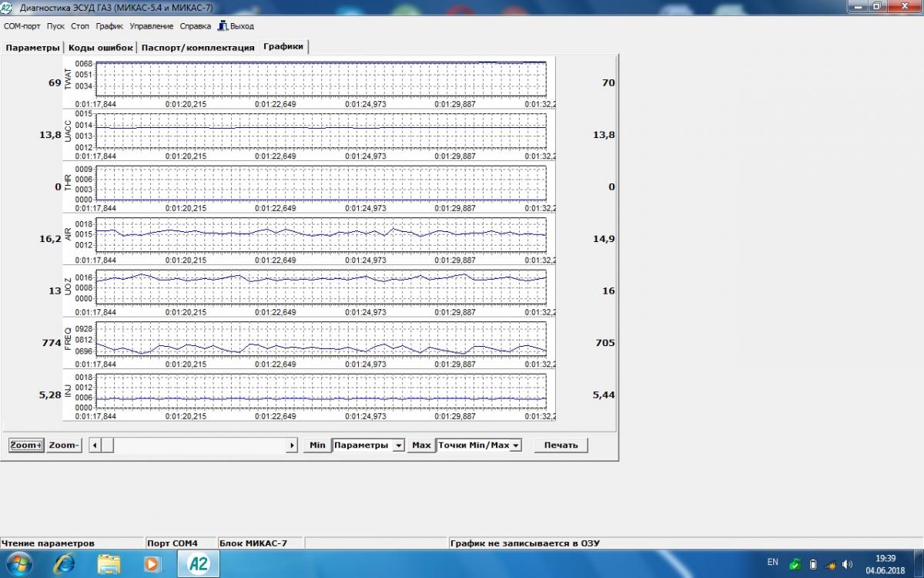This screenshot has width=924, height=578.
Task: Click the Печать print button
Action: (561, 445)
